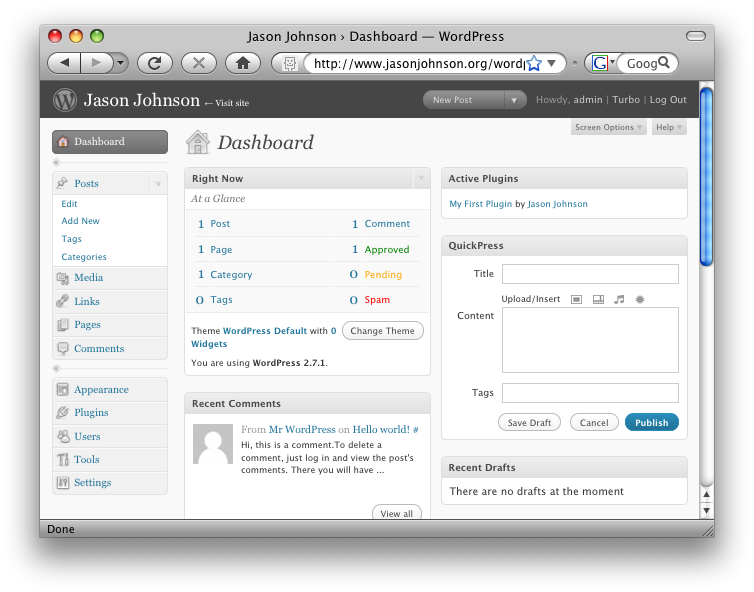The image size is (754, 592).
Task: Click the WordPress logo icon
Action: point(65,100)
